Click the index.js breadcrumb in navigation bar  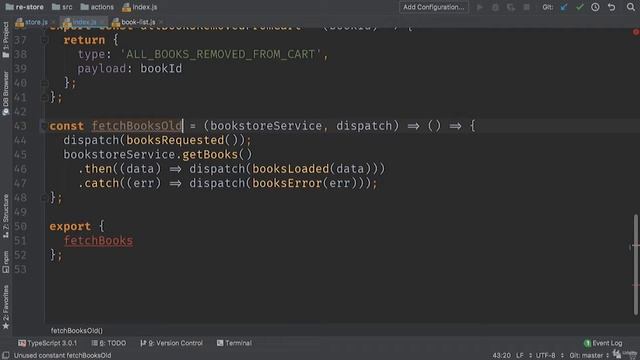(140, 7)
